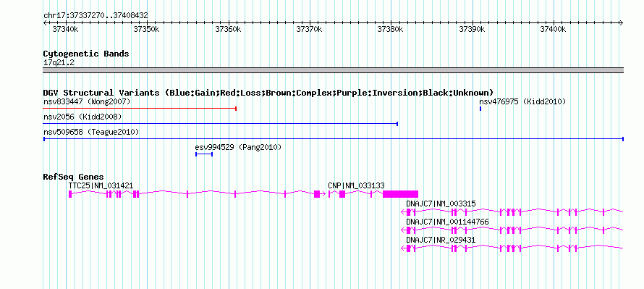Click the first TTC25 exon block
This screenshot has width=644, height=289.
pos(70,194)
